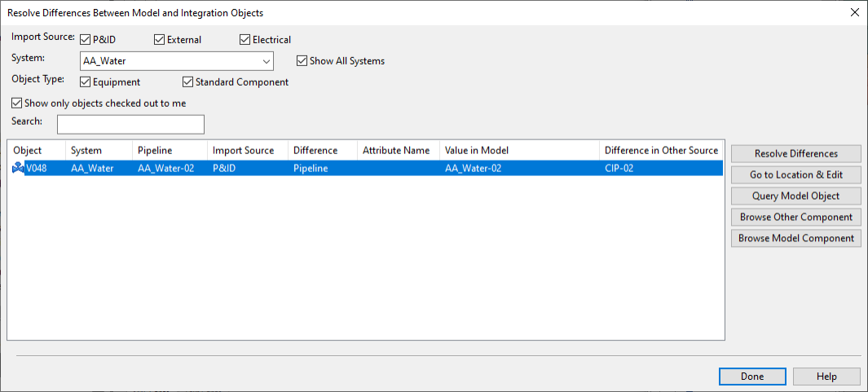Click the Browse Model Component button
868x392 pixels.
pyautogui.click(x=795, y=238)
